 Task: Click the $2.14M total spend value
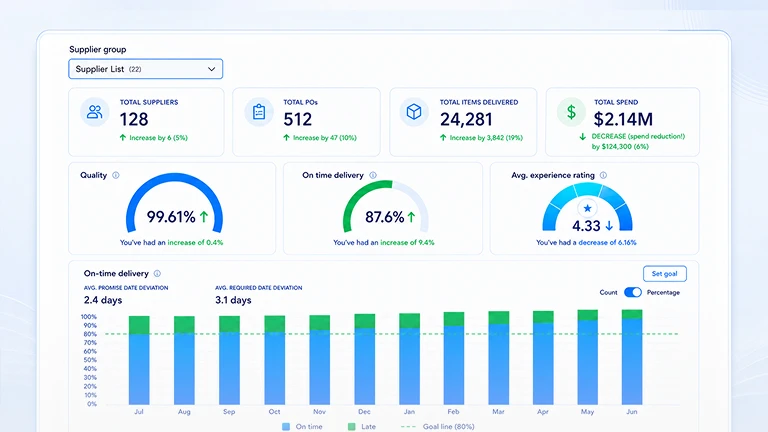pyautogui.click(x=623, y=119)
